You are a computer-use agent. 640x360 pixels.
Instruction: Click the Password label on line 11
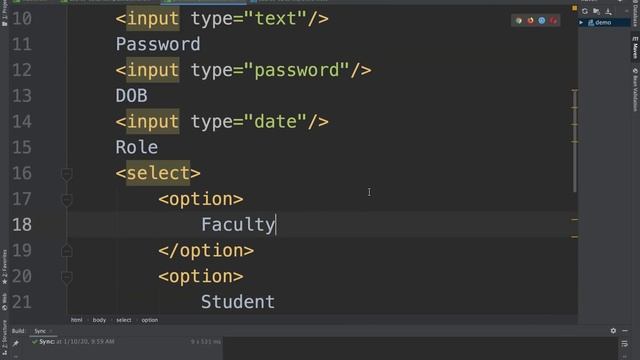[158, 44]
